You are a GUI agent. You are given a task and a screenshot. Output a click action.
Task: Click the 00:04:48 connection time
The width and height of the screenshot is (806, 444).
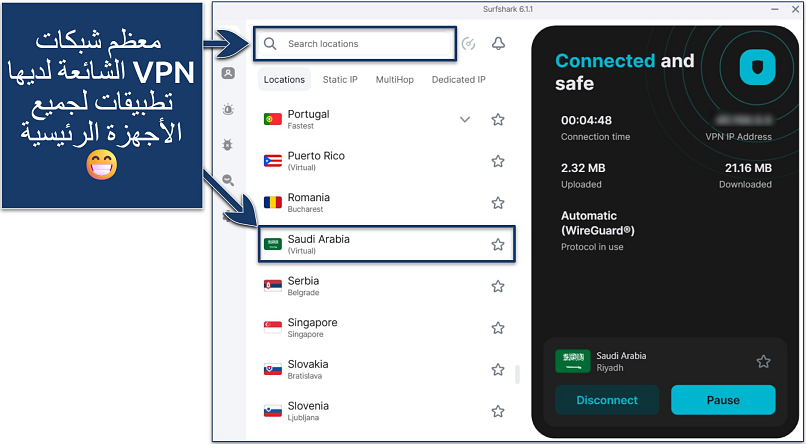click(586, 120)
